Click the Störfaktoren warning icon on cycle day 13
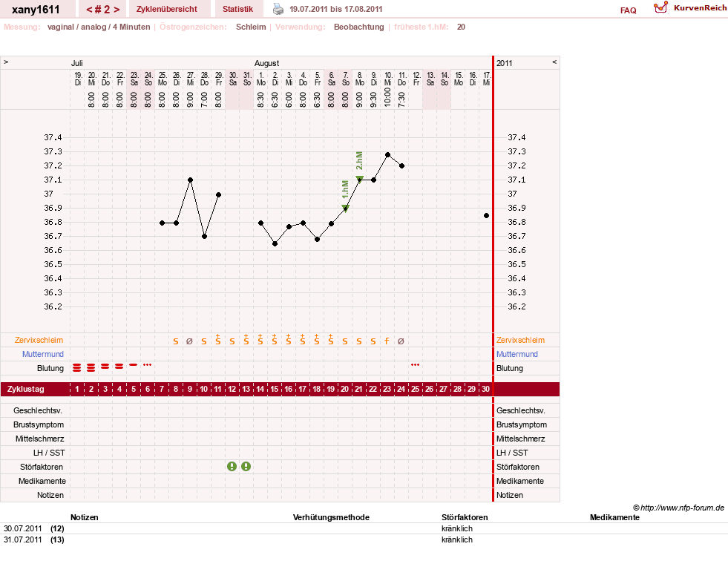Viewport: 728px width, 561px height. point(246,466)
